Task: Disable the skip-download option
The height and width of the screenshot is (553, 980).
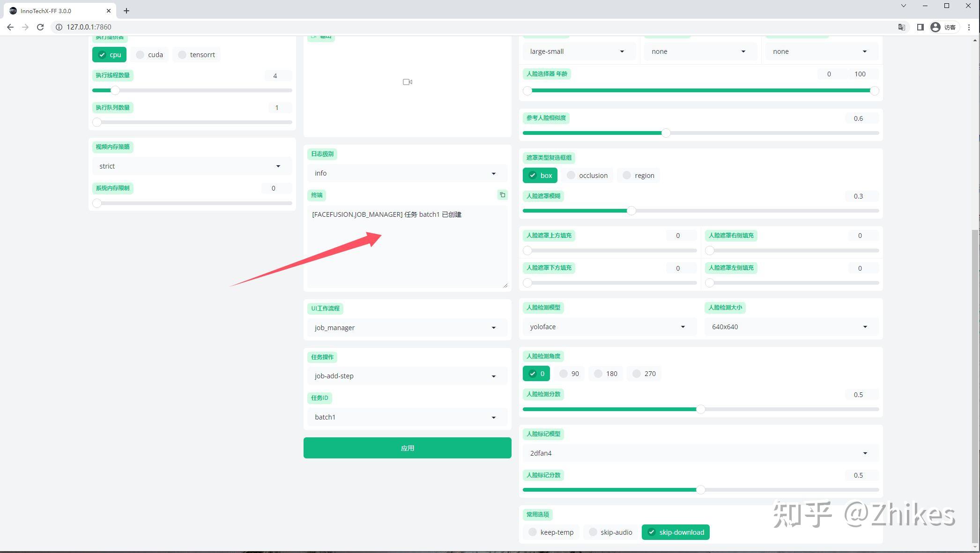Action: pyautogui.click(x=676, y=532)
